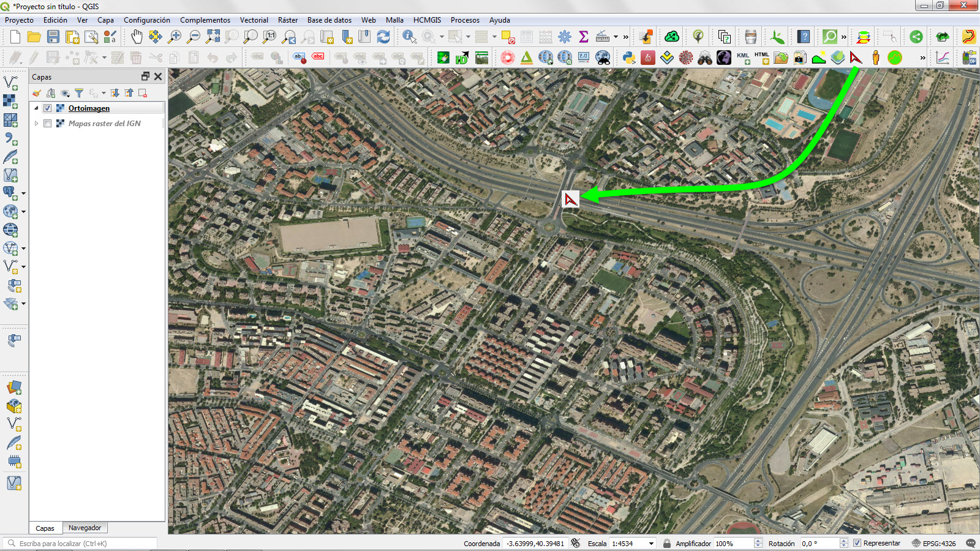
Task: Enable the Mapas raster del IGN layer
Action: click(x=47, y=123)
